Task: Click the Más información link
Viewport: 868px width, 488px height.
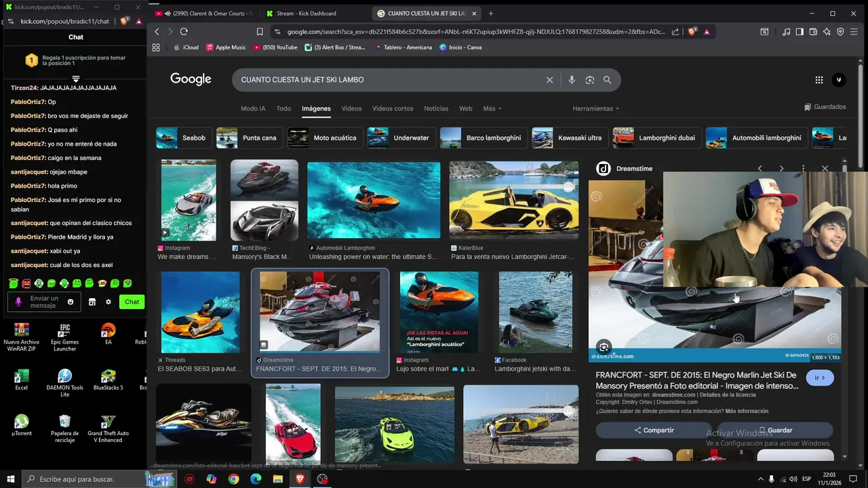Action: pyautogui.click(x=747, y=411)
